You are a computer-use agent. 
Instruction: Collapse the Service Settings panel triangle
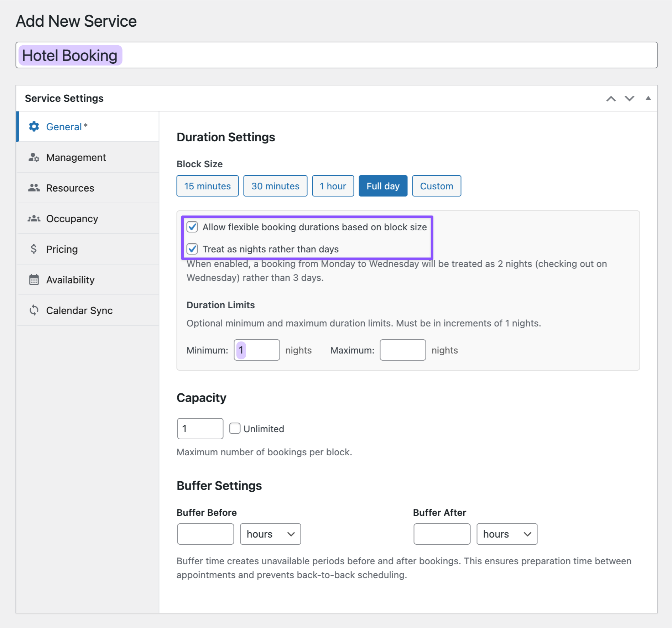tap(648, 99)
